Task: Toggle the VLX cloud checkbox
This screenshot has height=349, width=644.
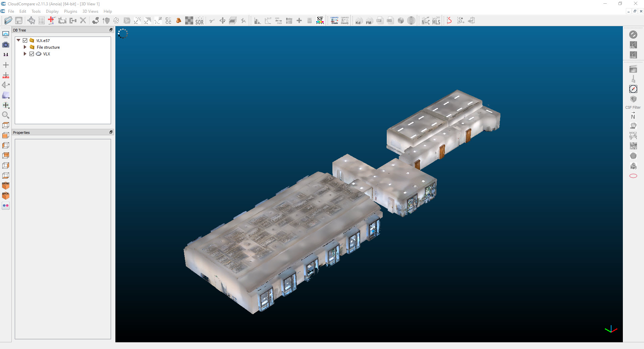Action: [32, 54]
